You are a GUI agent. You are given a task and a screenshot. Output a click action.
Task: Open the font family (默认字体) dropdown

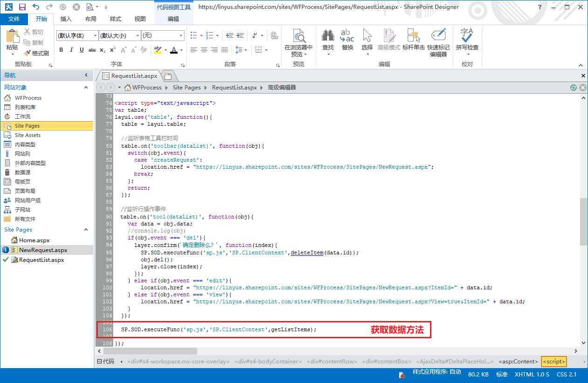pyautogui.click(x=96, y=36)
